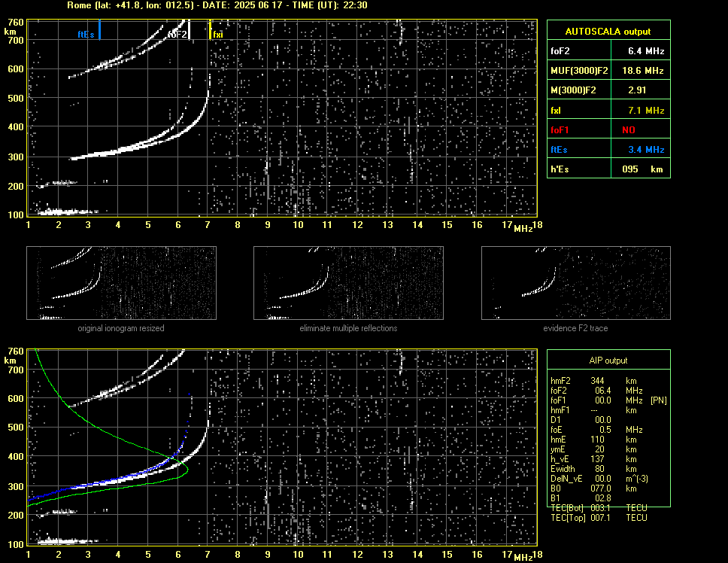The width and height of the screenshot is (728, 563).
Task: Click the MUF(3000)F2 value '18.6 MHz'
Action: (642, 71)
